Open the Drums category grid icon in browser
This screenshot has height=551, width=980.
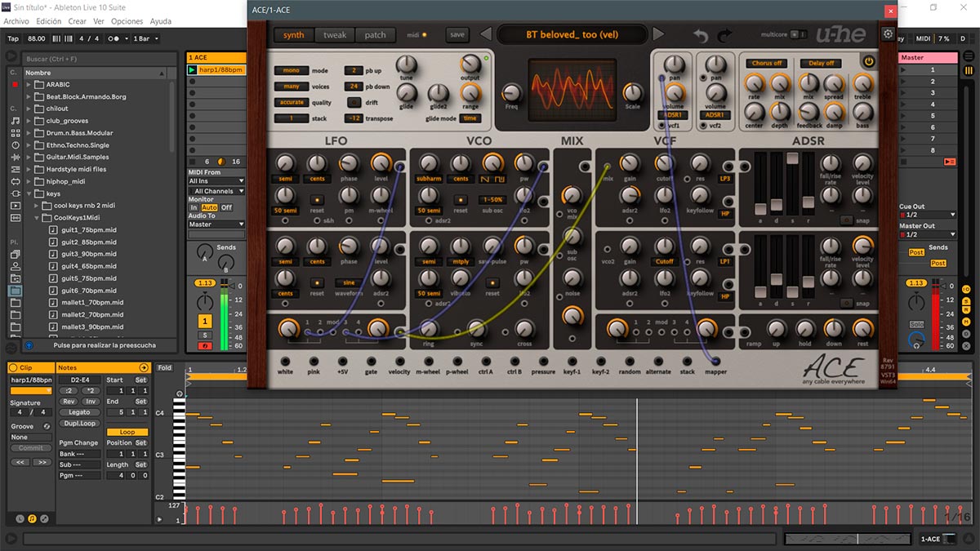16,132
